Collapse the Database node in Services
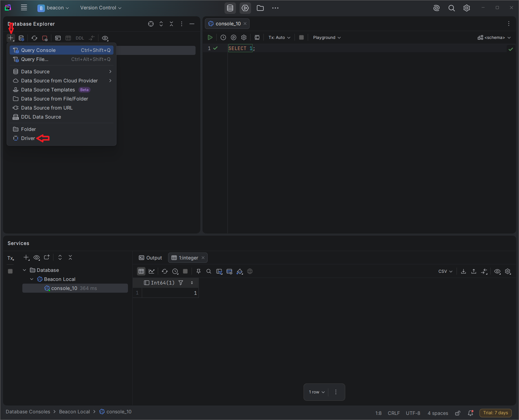The image size is (519, 420). (24, 270)
